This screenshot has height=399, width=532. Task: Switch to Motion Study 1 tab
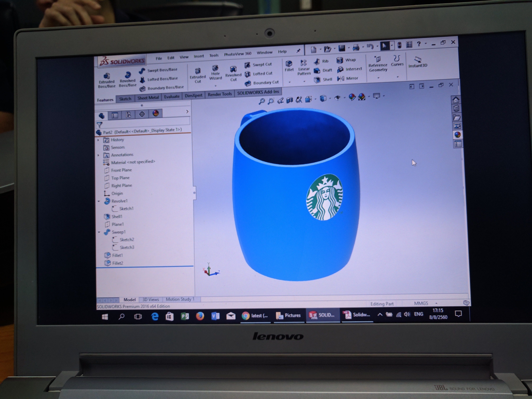point(180,299)
